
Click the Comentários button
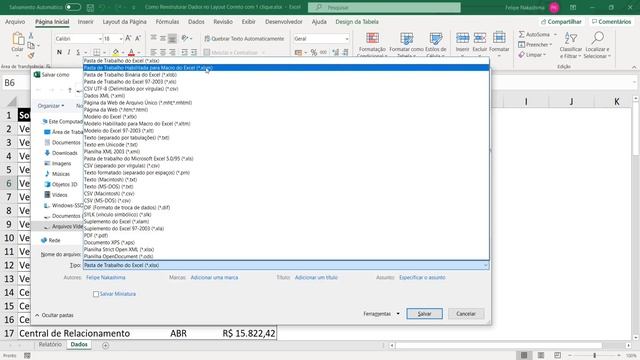pyautogui.click(x=611, y=22)
